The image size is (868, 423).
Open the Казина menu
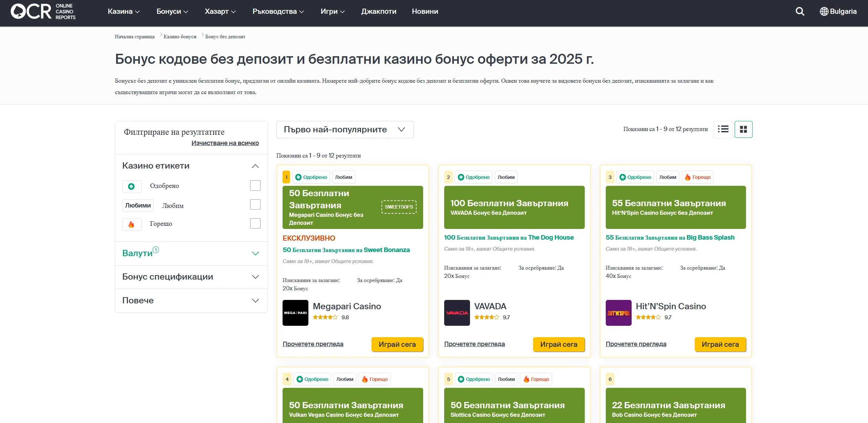point(124,11)
